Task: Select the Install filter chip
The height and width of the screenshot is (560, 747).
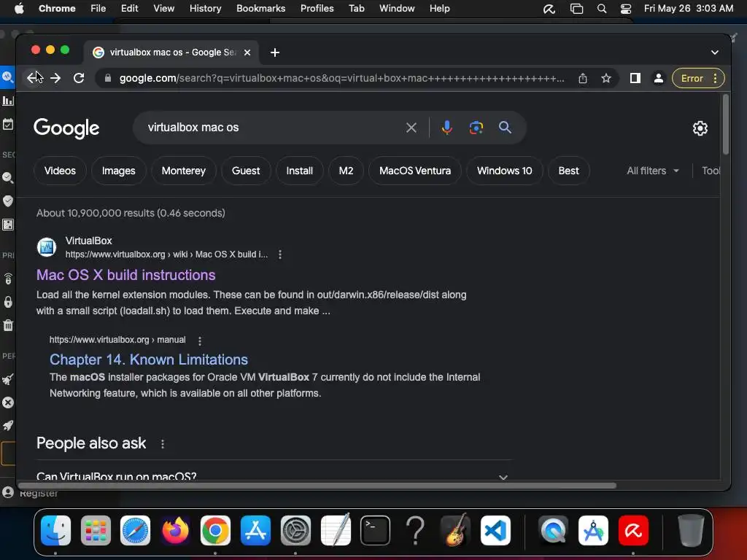Action: (300, 171)
